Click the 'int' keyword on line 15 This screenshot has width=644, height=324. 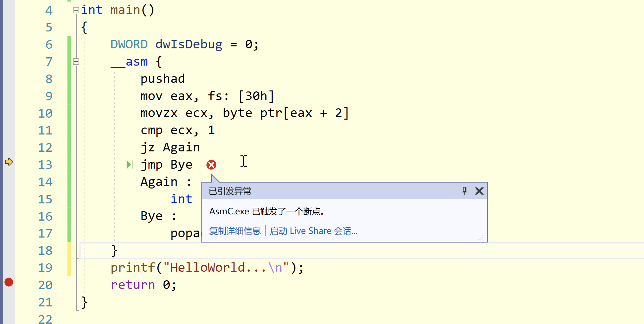(181, 199)
